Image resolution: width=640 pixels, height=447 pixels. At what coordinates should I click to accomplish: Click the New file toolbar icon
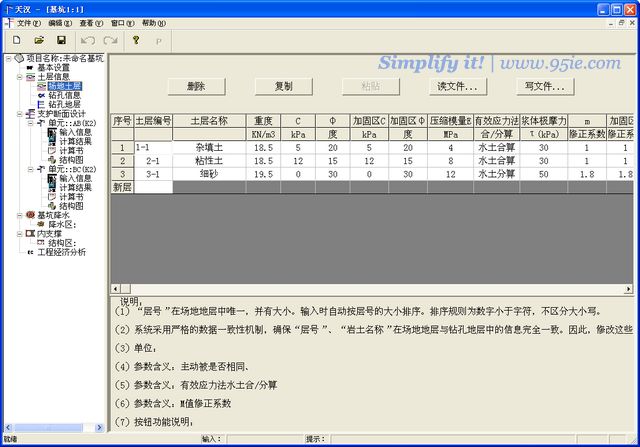(15, 40)
